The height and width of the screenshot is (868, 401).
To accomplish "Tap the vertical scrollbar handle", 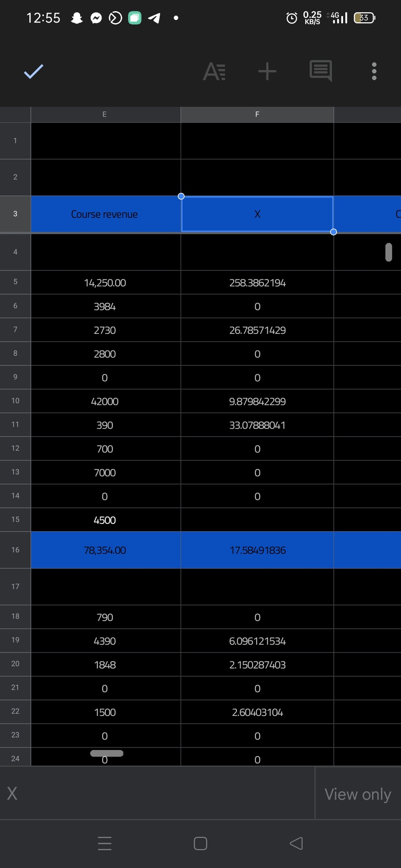I will (388, 252).
